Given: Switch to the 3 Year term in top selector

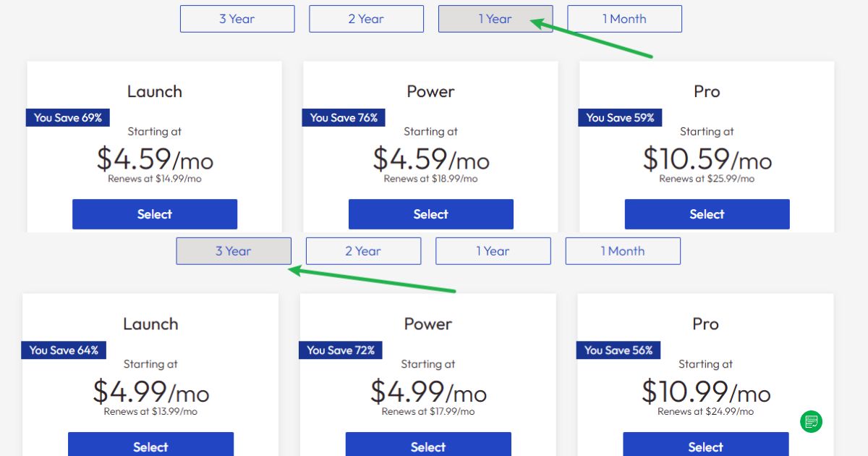Looking at the screenshot, I should (x=237, y=18).
